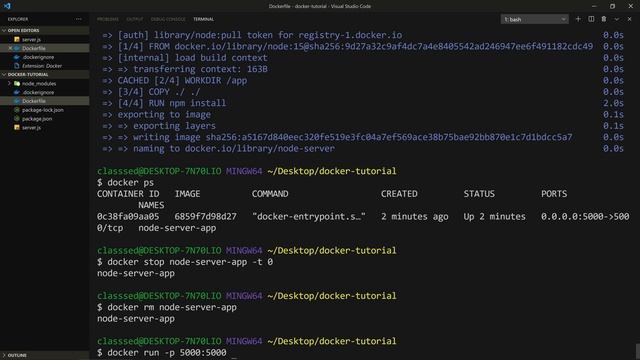
Task: Select Dockerfile in docker-tutorial folder
Action: pyautogui.click(x=45, y=101)
